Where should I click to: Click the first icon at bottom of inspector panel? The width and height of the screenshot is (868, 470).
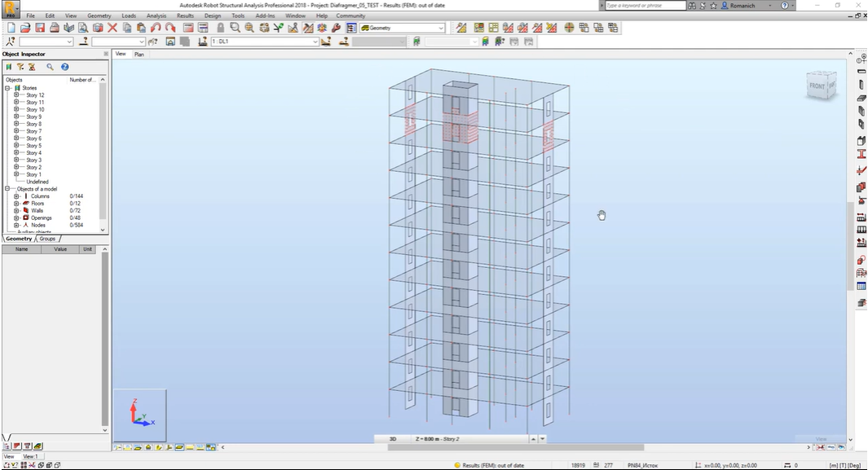coord(7,446)
